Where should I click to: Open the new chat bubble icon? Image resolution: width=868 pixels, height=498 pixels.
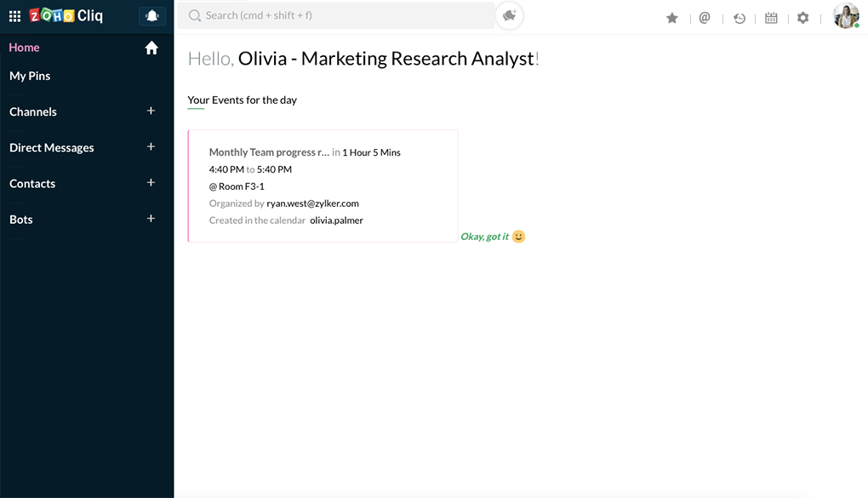tap(509, 15)
